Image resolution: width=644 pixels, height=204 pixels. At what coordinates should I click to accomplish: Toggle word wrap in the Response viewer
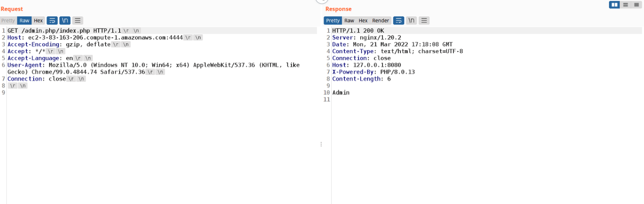point(399,21)
